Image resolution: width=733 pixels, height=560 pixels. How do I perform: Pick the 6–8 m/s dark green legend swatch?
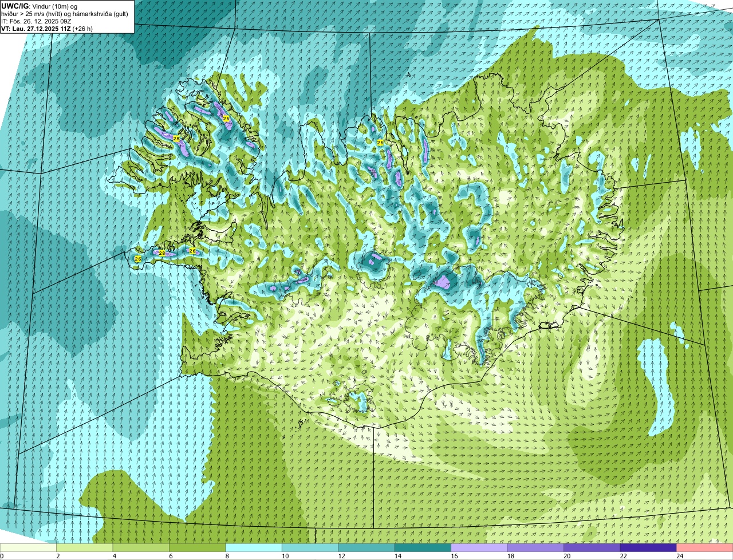(198, 547)
